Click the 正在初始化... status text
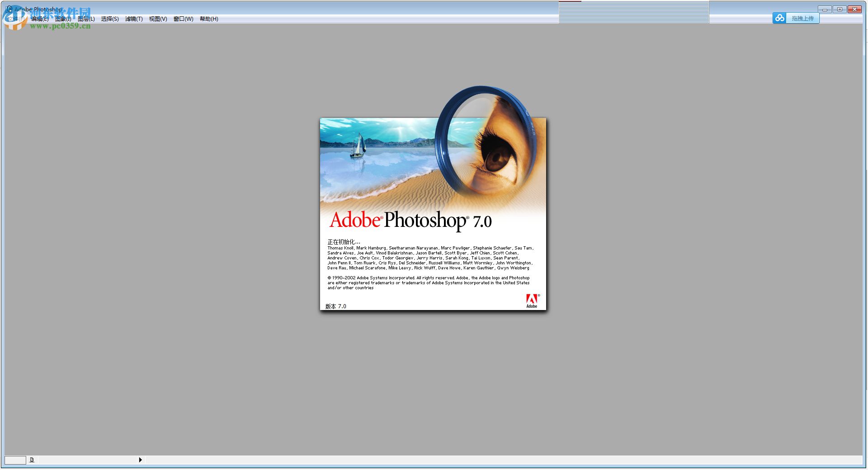This screenshot has width=868, height=470. click(344, 242)
